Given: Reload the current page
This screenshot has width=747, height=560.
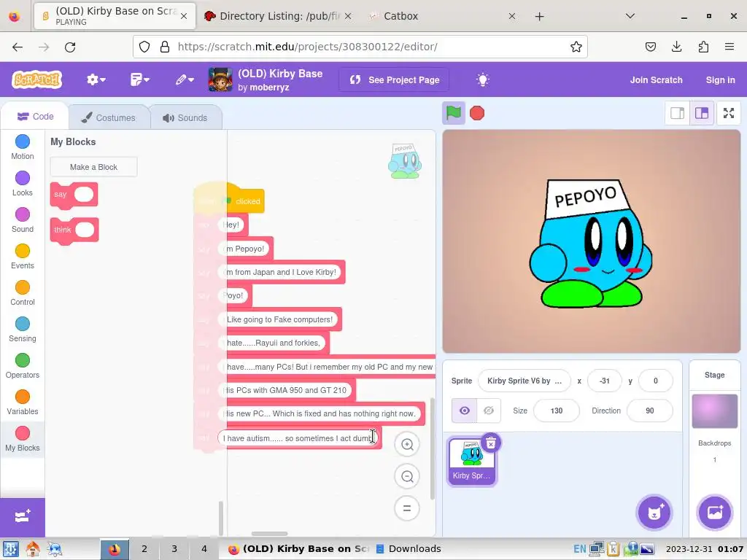Looking at the screenshot, I should point(70,47).
